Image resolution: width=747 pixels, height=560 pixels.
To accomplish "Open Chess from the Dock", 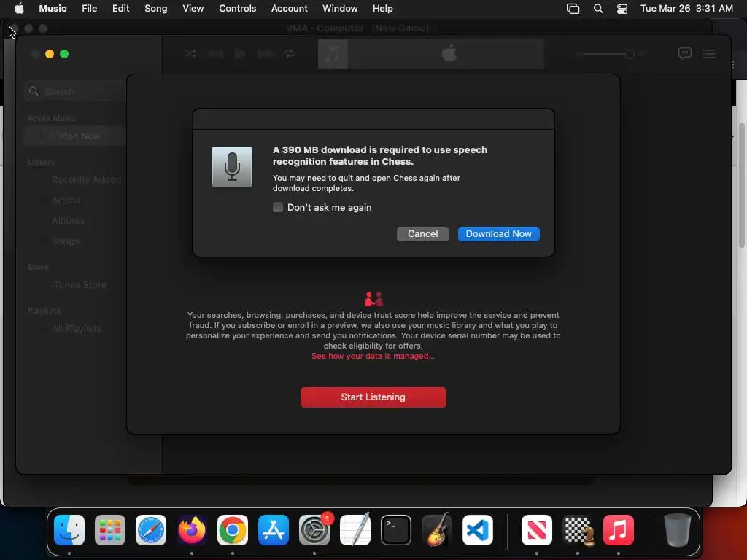I will pyautogui.click(x=578, y=530).
